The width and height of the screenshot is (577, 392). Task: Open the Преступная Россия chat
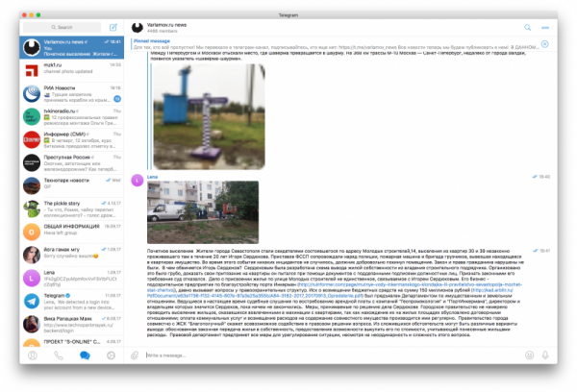tap(72, 163)
